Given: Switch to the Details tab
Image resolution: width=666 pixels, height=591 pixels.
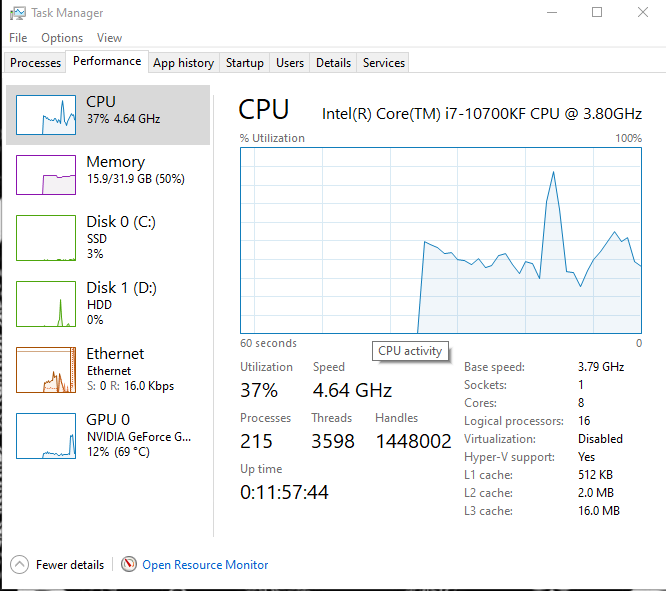Looking at the screenshot, I should click(333, 63).
